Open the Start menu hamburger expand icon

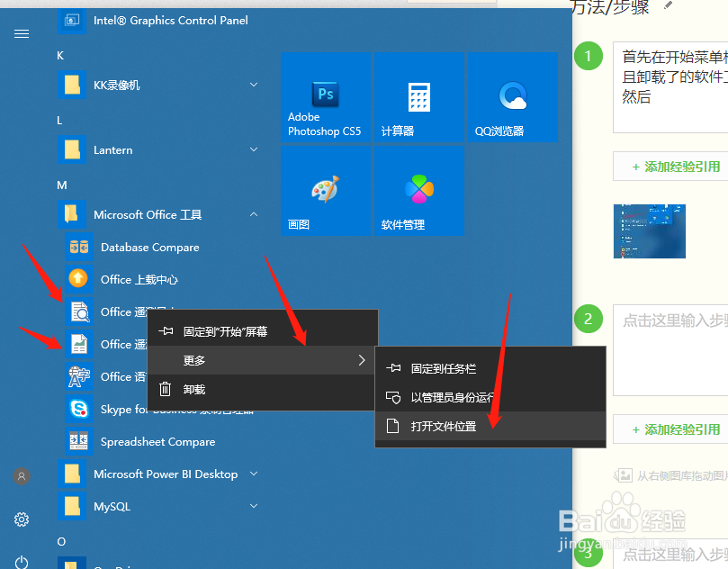pos(22,34)
